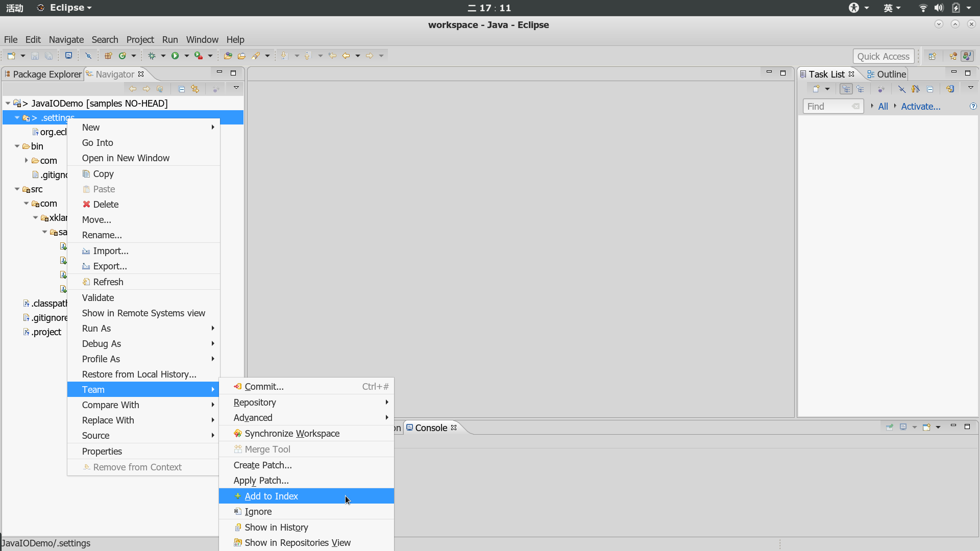Choose Refresh from the context menu

point(143,282)
